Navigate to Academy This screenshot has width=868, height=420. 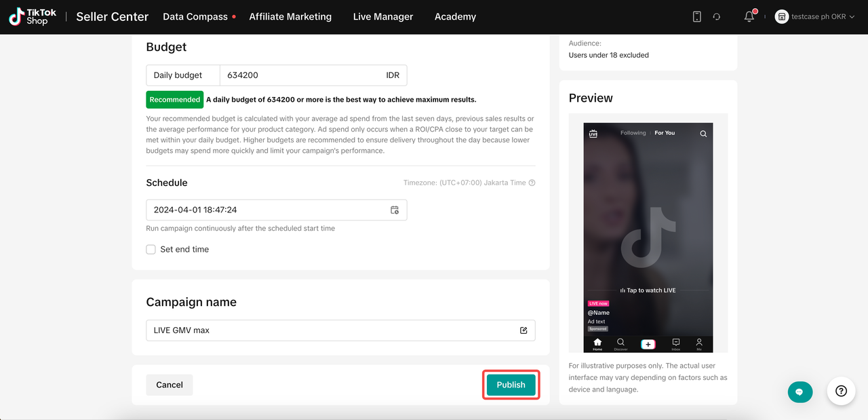pos(455,16)
